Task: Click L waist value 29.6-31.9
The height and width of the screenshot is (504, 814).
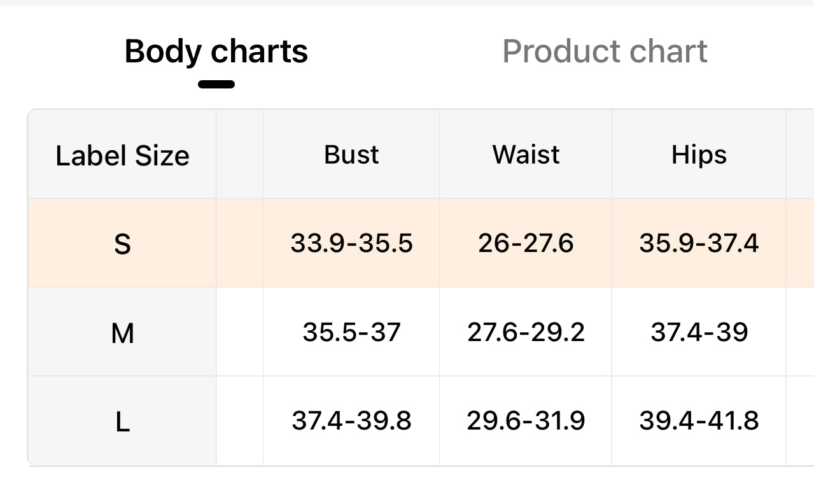Action: 526,421
